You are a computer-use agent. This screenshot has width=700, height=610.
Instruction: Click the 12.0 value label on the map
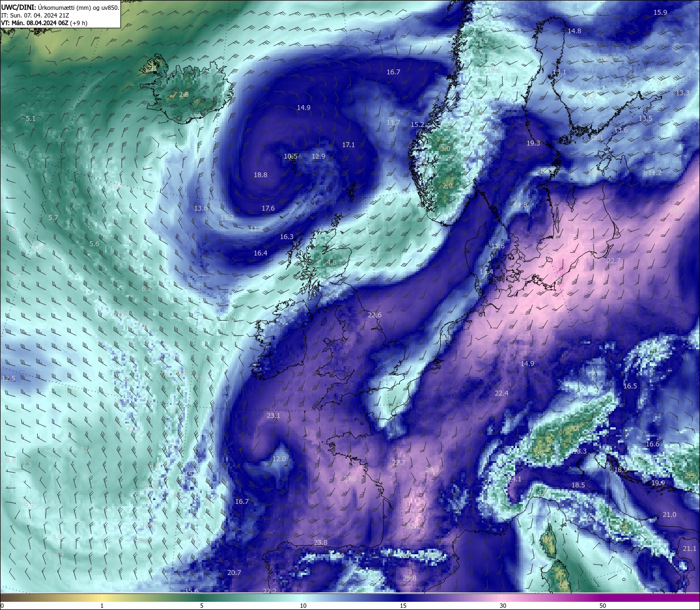pos(279,459)
